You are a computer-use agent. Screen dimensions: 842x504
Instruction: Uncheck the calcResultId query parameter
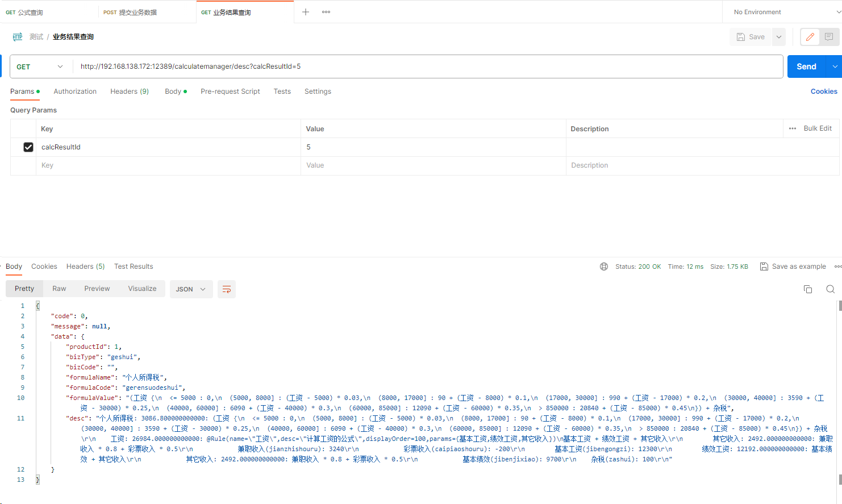pos(28,147)
